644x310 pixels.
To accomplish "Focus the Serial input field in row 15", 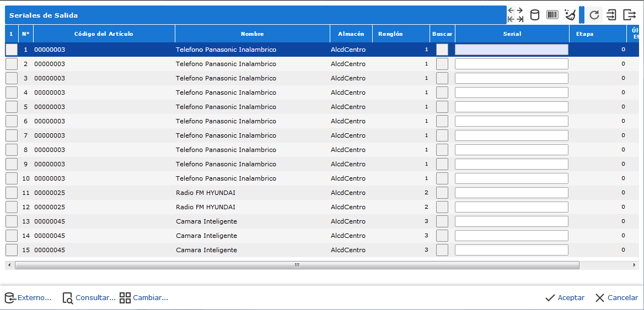I will coord(511,250).
